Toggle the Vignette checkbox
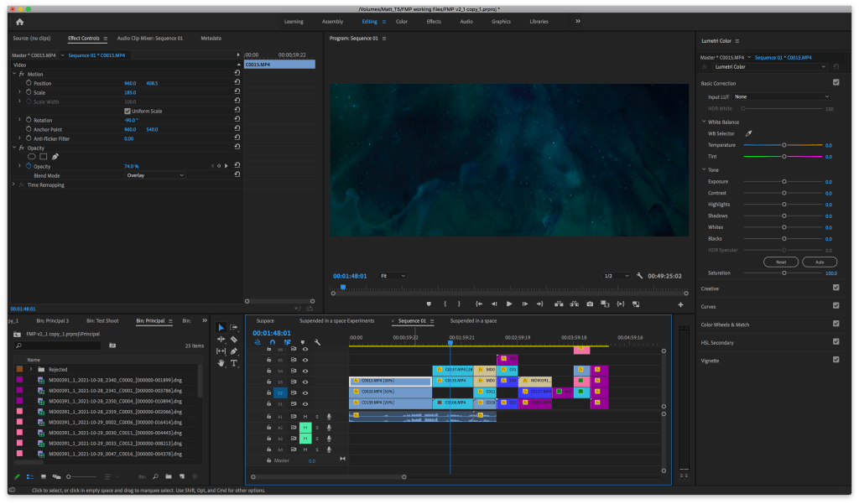Image resolution: width=859 pixels, height=504 pixels. pyautogui.click(x=836, y=360)
